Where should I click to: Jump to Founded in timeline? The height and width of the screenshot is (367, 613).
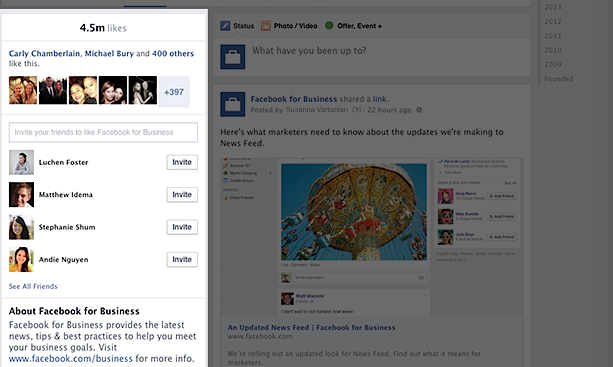click(x=558, y=79)
